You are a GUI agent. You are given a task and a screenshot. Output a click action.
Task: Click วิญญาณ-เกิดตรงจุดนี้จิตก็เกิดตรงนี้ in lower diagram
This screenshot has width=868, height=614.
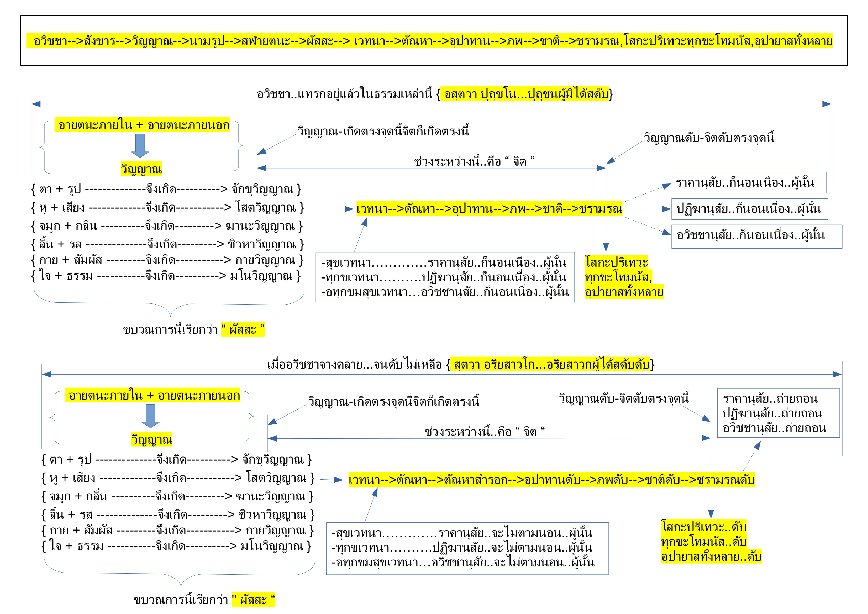tap(393, 401)
